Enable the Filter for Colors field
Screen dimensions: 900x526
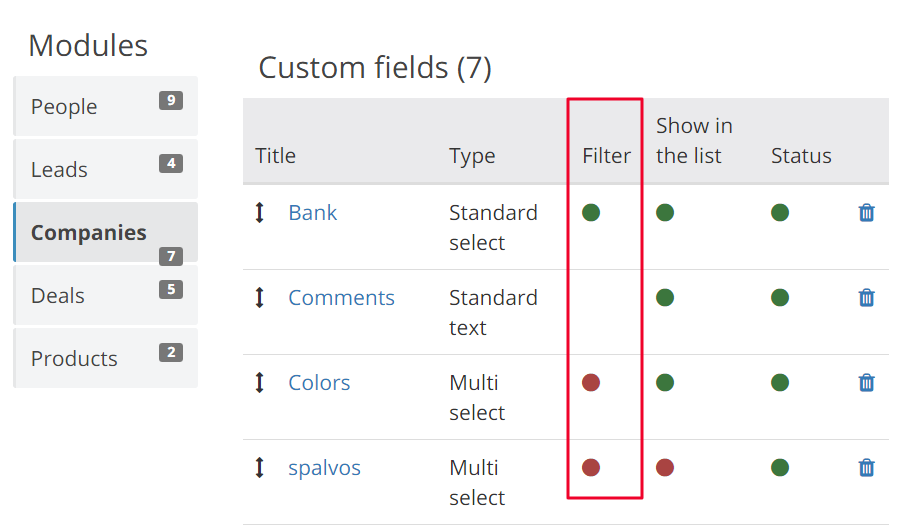click(591, 382)
